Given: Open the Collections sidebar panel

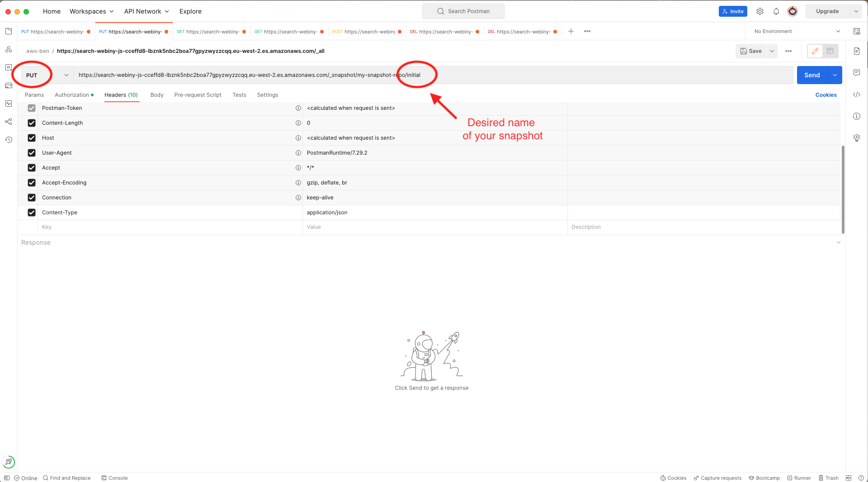Looking at the screenshot, I should click(x=8, y=31).
